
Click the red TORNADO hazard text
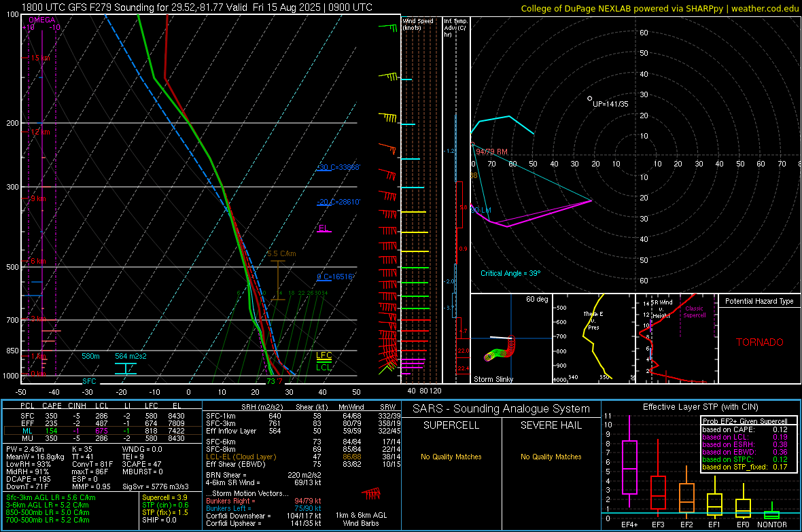point(760,342)
